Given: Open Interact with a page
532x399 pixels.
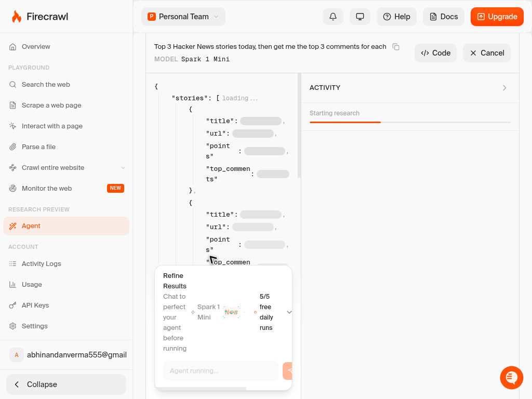Looking at the screenshot, I should [66, 126].
